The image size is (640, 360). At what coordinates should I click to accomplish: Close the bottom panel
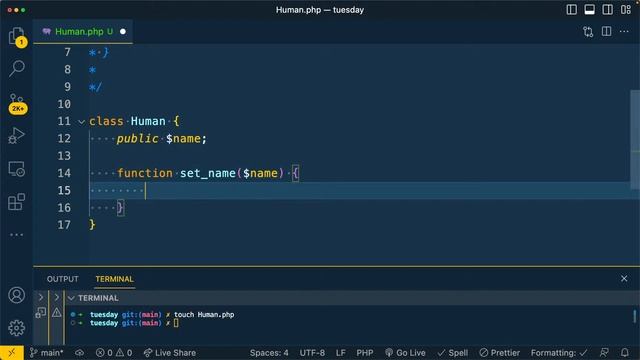624,278
